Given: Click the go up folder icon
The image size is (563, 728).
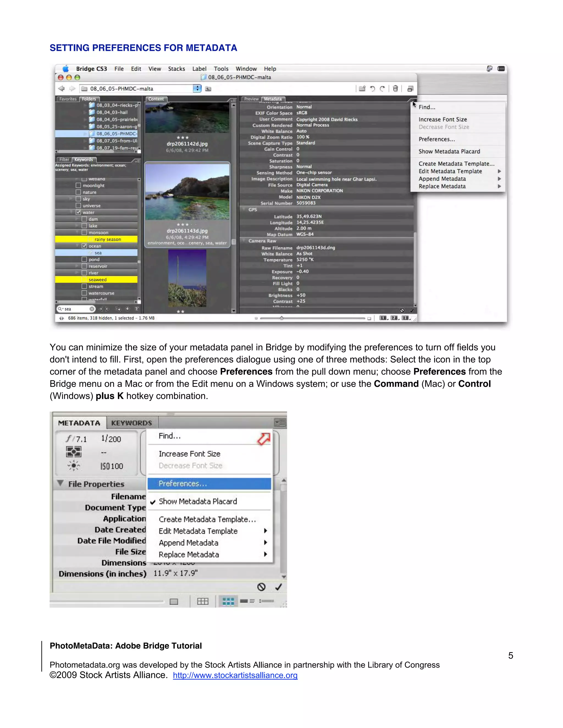Looking at the screenshot, I should [208, 89].
